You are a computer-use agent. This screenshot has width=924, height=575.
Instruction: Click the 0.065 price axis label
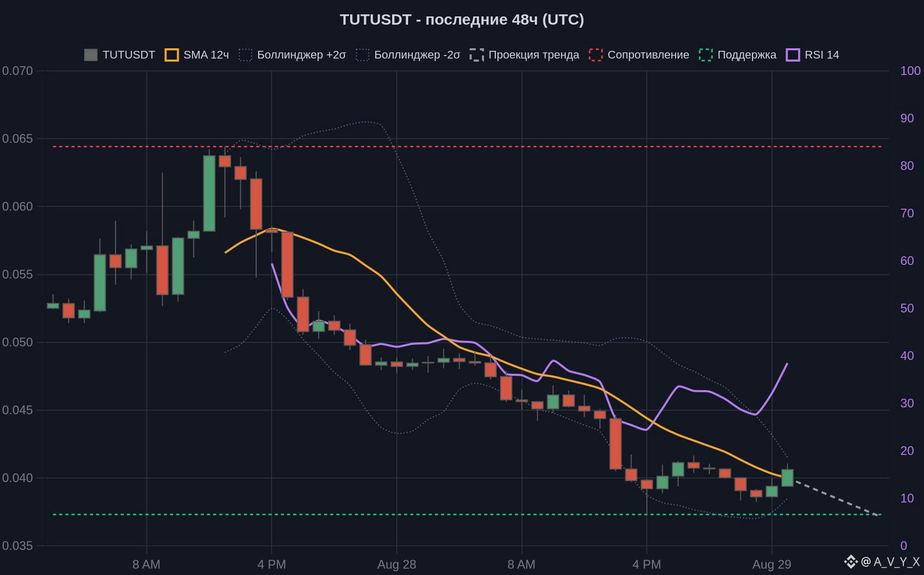(x=17, y=139)
